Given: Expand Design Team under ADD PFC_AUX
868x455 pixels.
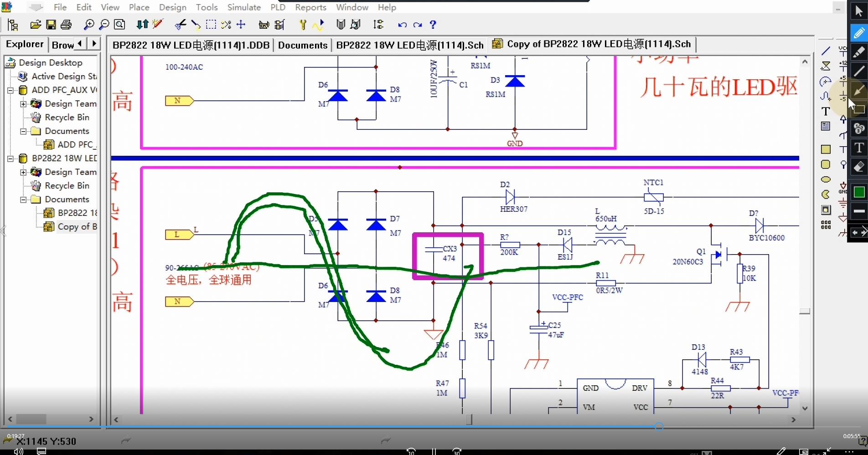Looking at the screenshot, I should tap(23, 104).
